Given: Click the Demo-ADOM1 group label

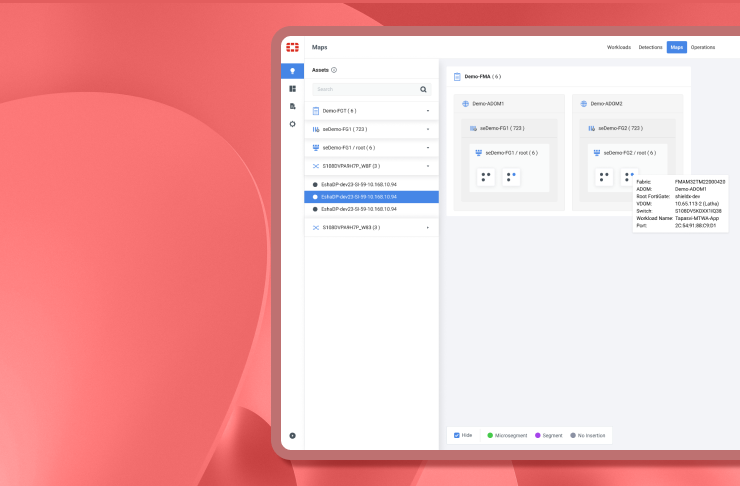Looking at the screenshot, I should point(488,104).
